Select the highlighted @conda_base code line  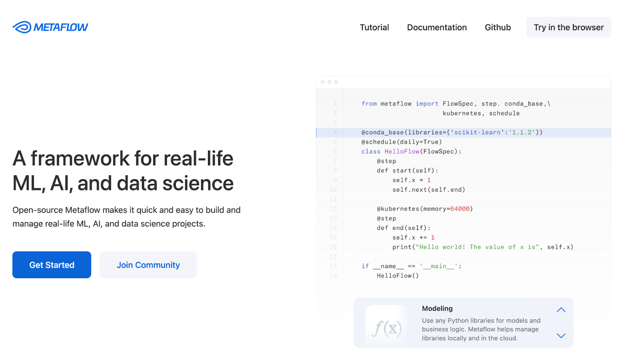[451, 133]
